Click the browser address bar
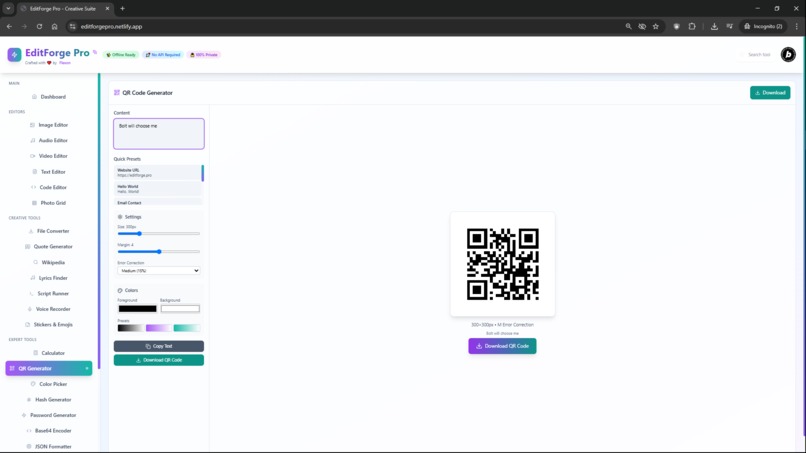The width and height of the screenshot is (806, 453). coord(344,26)
